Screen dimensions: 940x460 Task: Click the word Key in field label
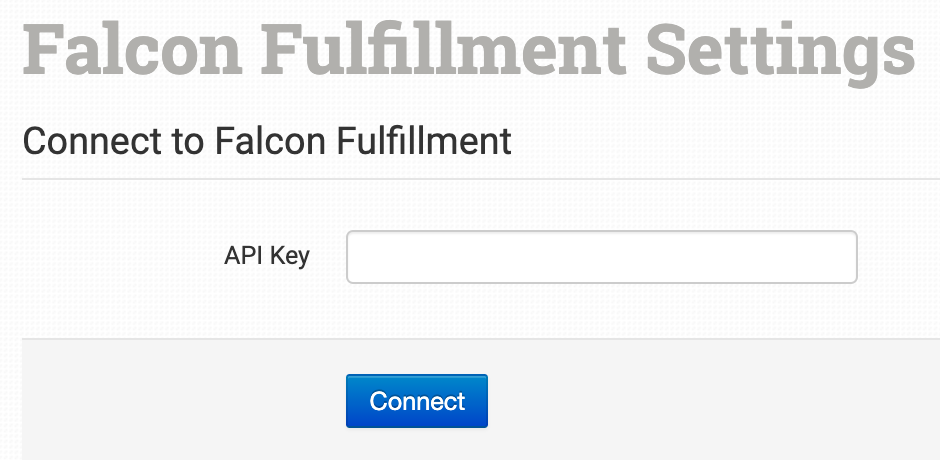coord(291,256)
